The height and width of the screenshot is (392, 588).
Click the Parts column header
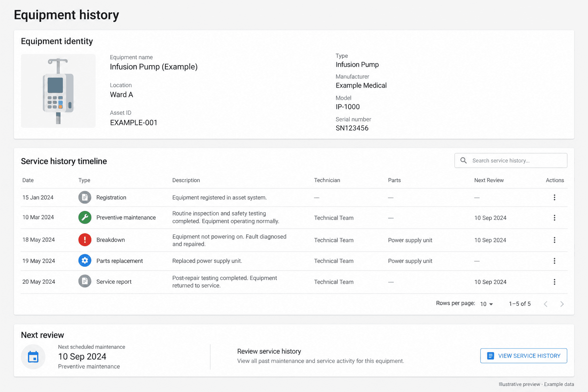point(394,180)
